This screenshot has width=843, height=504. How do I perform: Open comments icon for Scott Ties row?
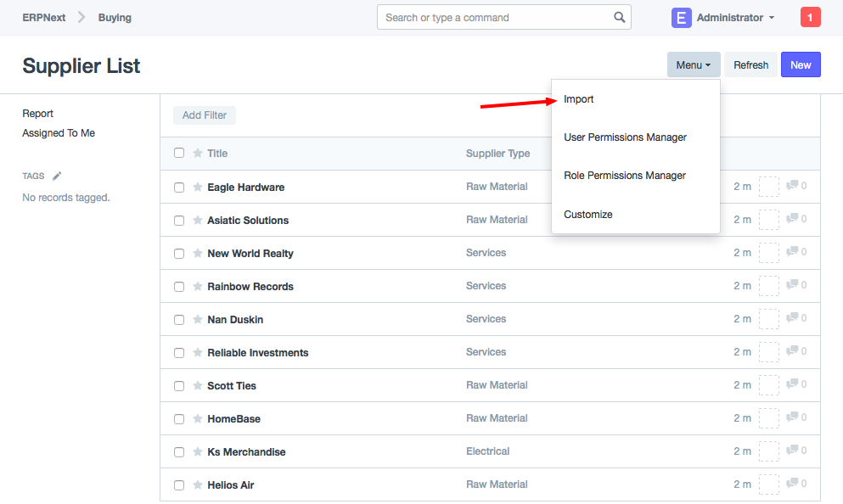[792, 385]
